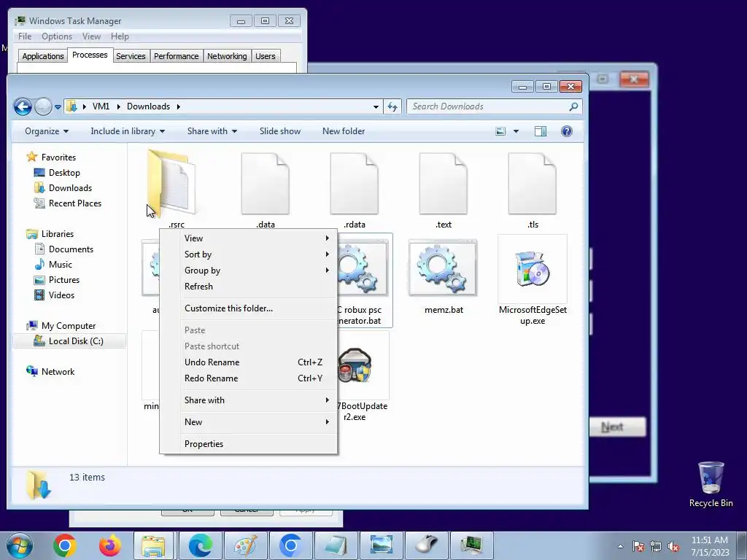747x560 pixels.
Task: Open the Share with toolbar dropdown
Action: click(212, 131)
